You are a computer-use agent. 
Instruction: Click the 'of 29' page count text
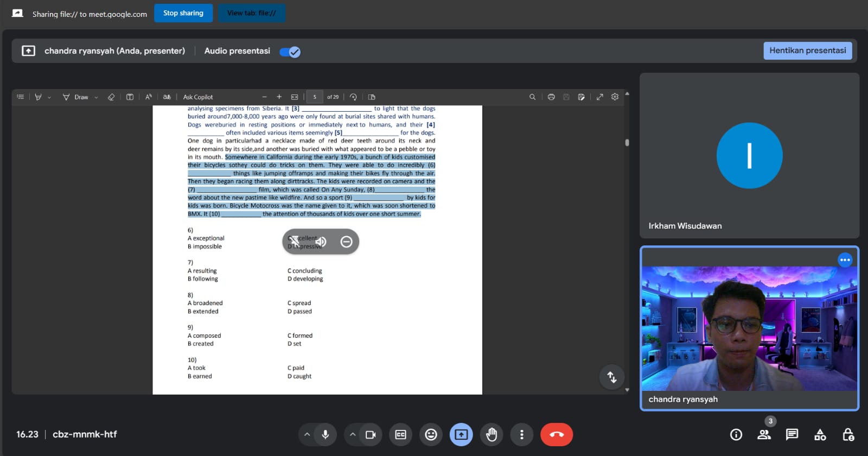pos(333,97)
